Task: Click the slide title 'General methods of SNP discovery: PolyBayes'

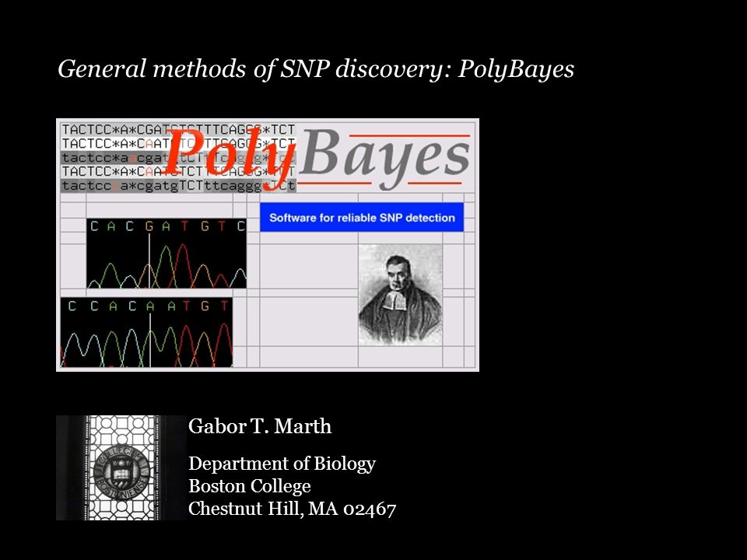Action: tap(315, 69)
